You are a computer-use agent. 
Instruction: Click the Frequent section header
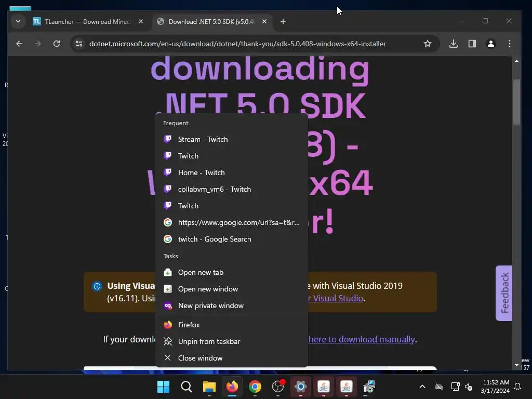[176, 123]
